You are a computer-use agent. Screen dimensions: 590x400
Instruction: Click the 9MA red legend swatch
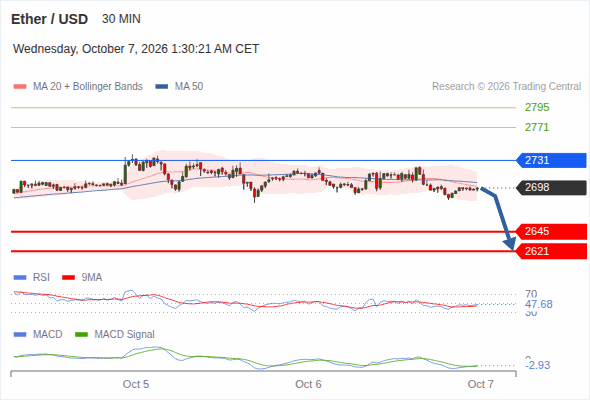tap(68, 278)
